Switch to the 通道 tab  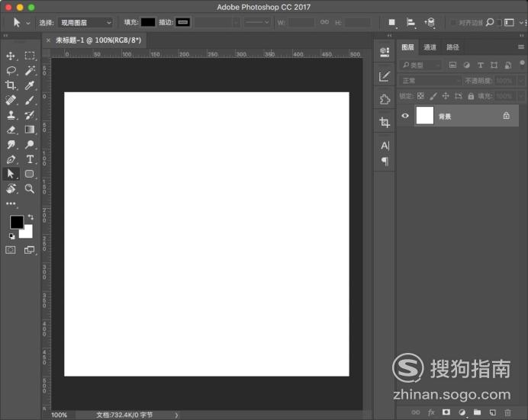430,47
